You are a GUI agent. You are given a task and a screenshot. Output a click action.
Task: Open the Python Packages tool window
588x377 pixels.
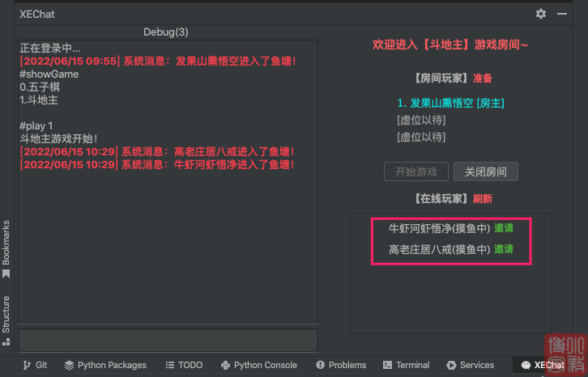coord(105,365)
